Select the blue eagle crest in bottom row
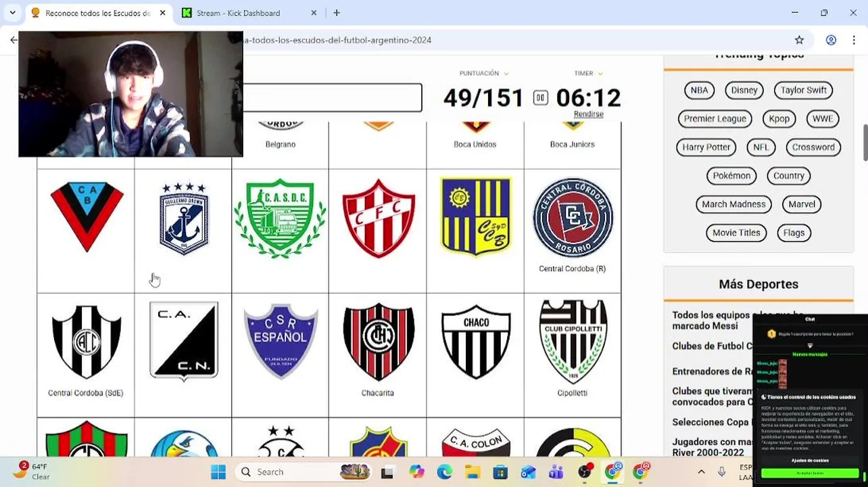Viewport: 868px width, 487px height. point(184,443)
